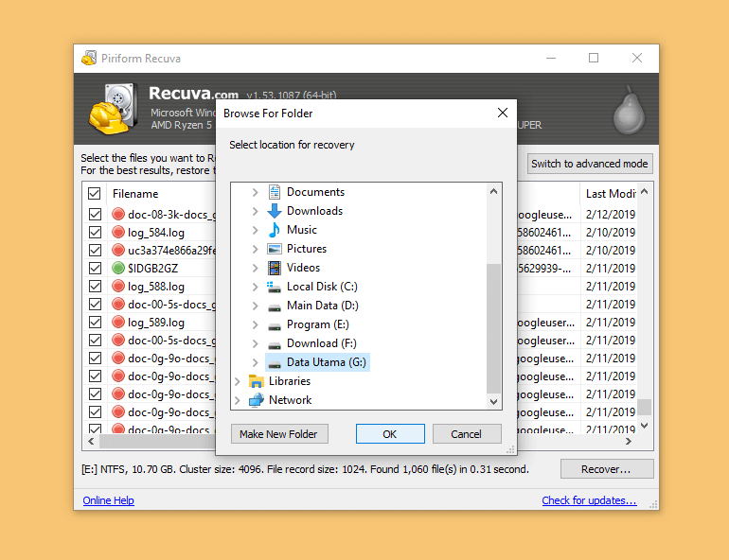The height and width of the screenshot is (560, 729).
Task: Click red status dot of log_589.log
Action: pos(118,322)
